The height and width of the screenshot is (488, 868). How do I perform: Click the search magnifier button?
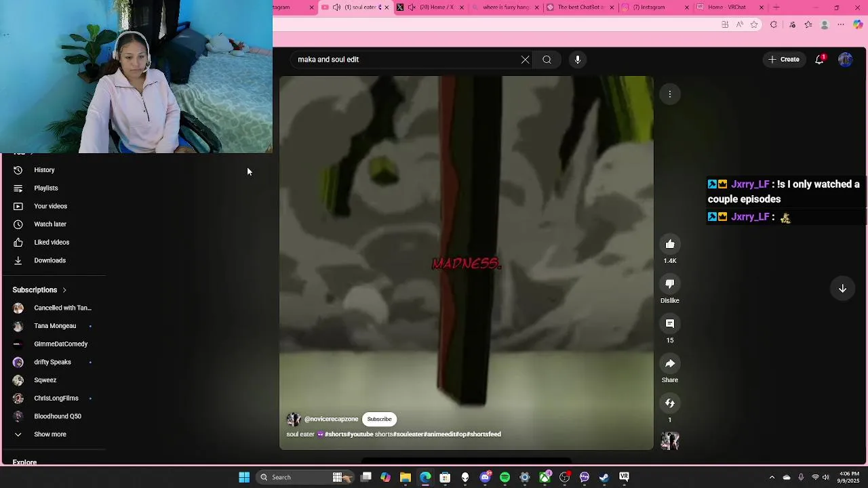tap(547, 60)
